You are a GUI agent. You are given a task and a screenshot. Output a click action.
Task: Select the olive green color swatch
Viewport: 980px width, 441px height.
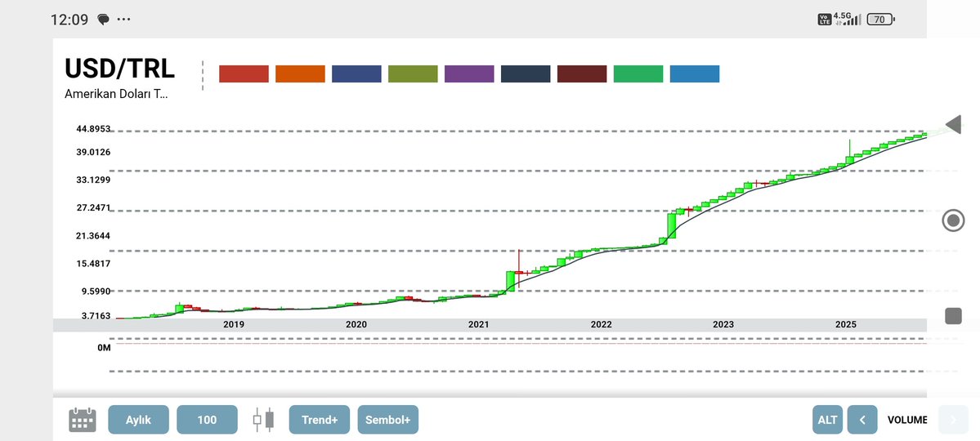click(x=413, y=73)
